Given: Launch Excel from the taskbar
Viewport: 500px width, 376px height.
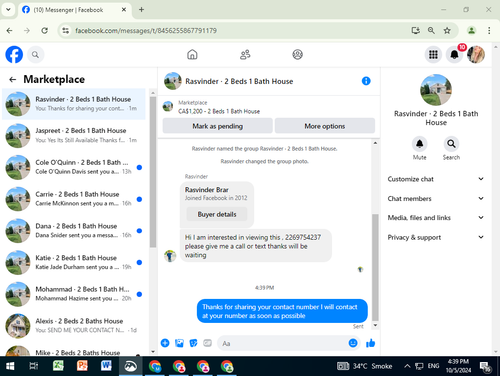Looking at the screenshot, I should pyautogui.click(x=58, y=366).
